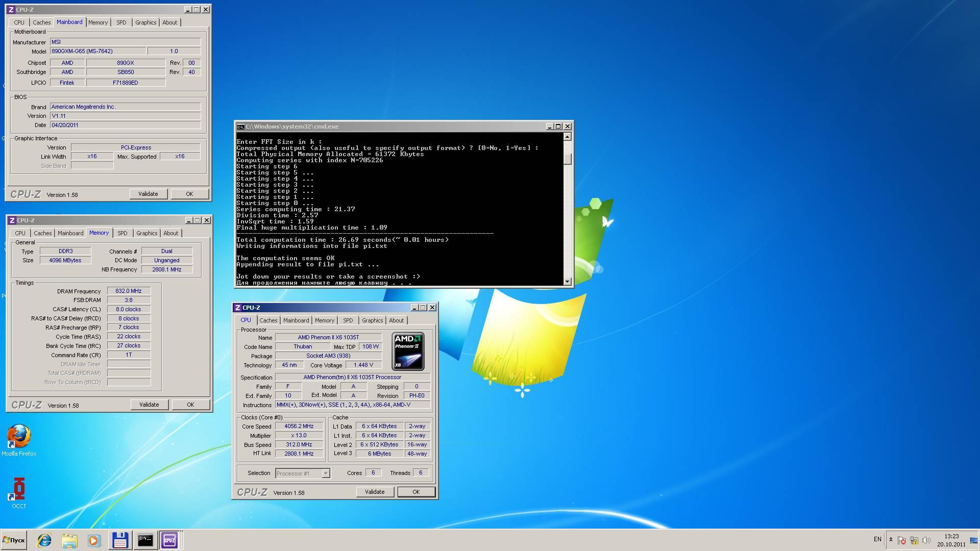This screenshot has width=980, height=551.
Task: Click HT Link 2808.1 MHz value
Action: pos(299,454)
